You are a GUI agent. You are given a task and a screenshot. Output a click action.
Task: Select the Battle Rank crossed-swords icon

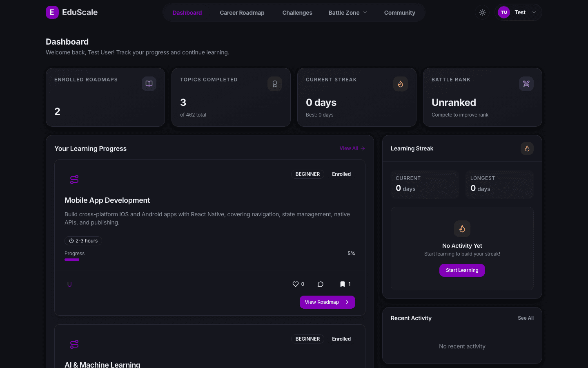pyautogui.click(x=526, y=84)
